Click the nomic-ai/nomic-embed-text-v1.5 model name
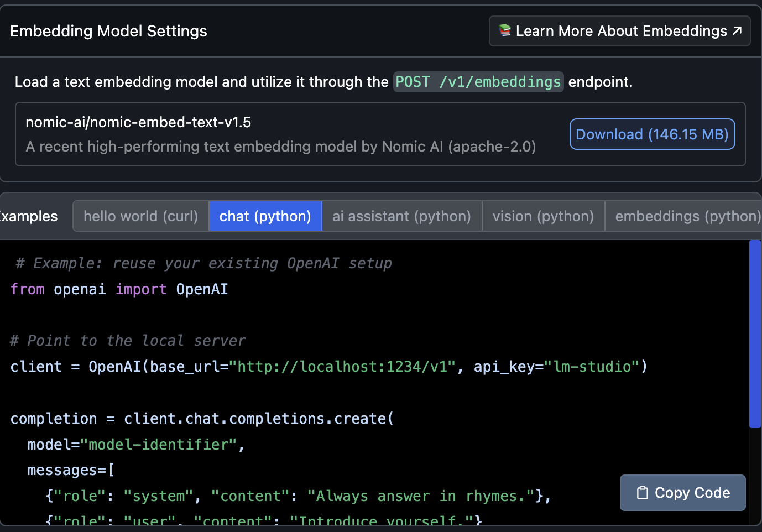 pyautogui.click(x=138, y=122)
